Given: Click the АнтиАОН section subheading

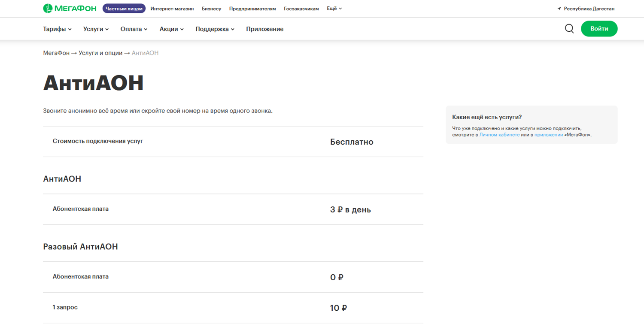Looking at the screenshot, I should tap(62, 179).
